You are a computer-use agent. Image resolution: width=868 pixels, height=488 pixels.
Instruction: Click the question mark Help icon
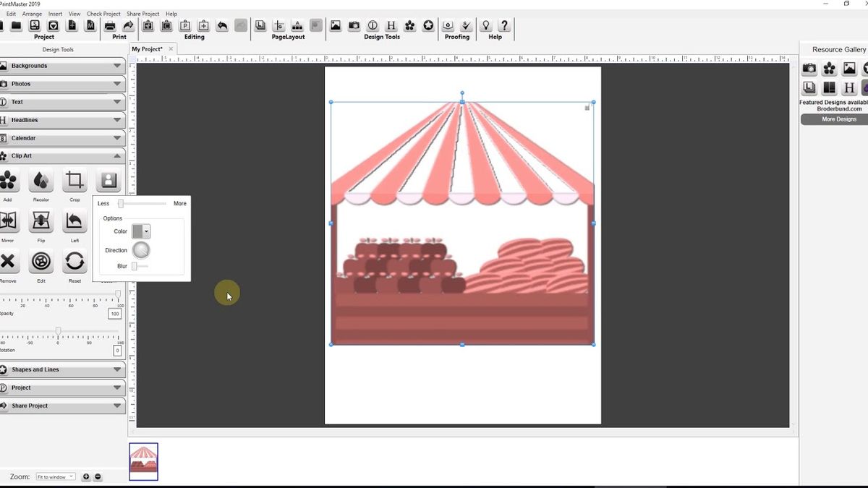tap(504, 25)
